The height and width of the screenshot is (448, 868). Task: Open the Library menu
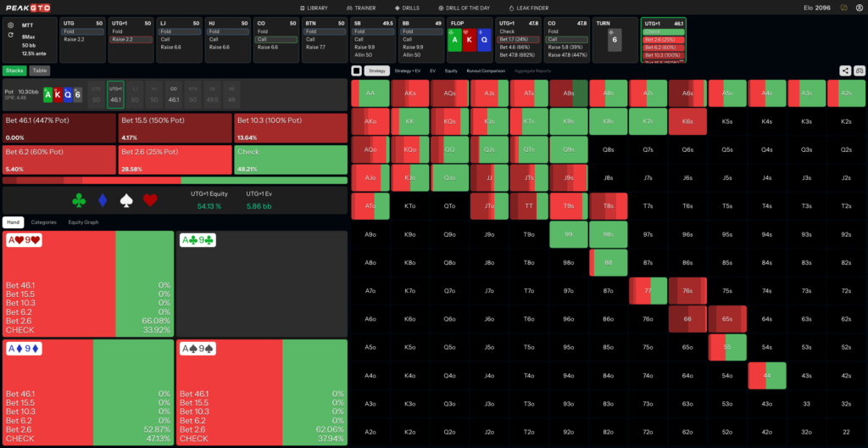coord(314,8)
